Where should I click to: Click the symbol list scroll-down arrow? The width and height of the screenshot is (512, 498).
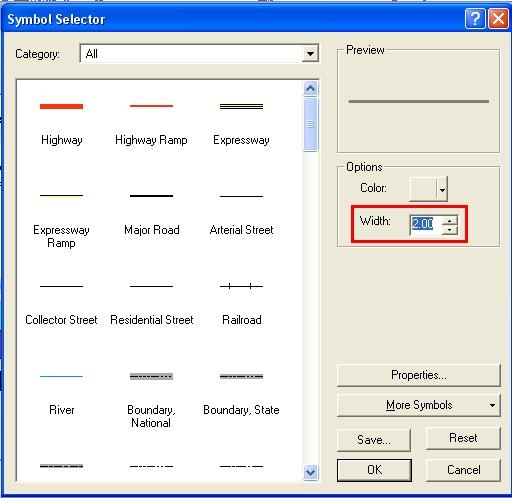[310, 472]
